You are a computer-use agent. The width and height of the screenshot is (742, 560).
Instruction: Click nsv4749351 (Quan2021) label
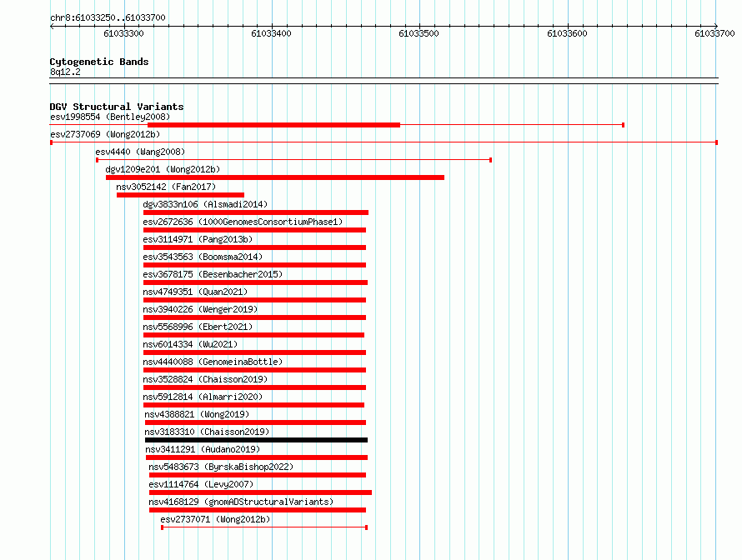coord(195,292)
